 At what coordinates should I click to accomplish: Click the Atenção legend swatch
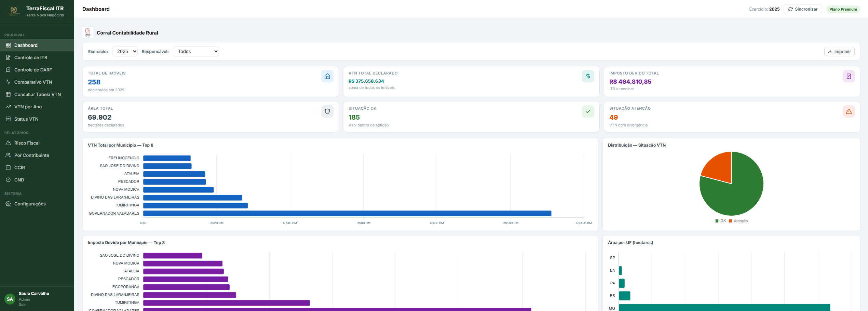[x=730, y=221]
